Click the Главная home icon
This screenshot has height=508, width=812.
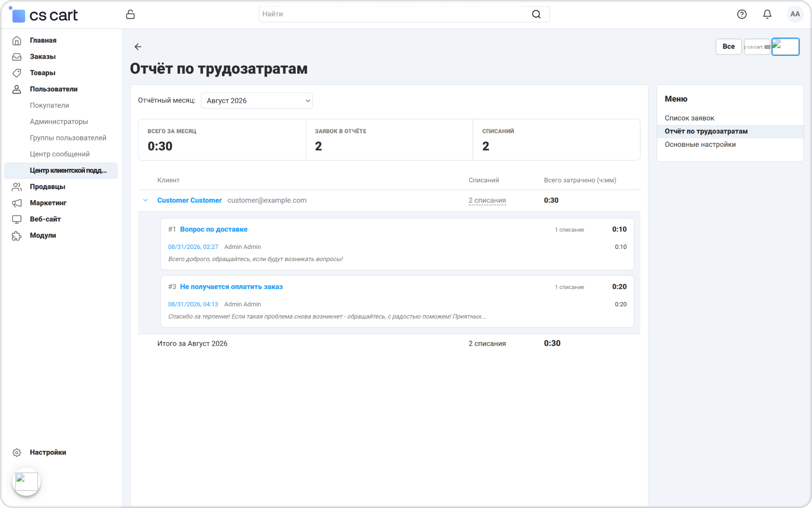[16, 40]
